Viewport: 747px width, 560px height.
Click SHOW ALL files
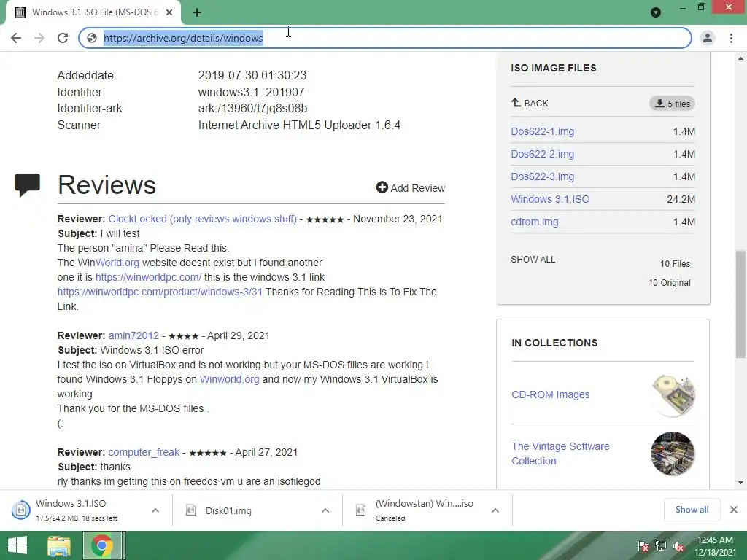(533, 260)
